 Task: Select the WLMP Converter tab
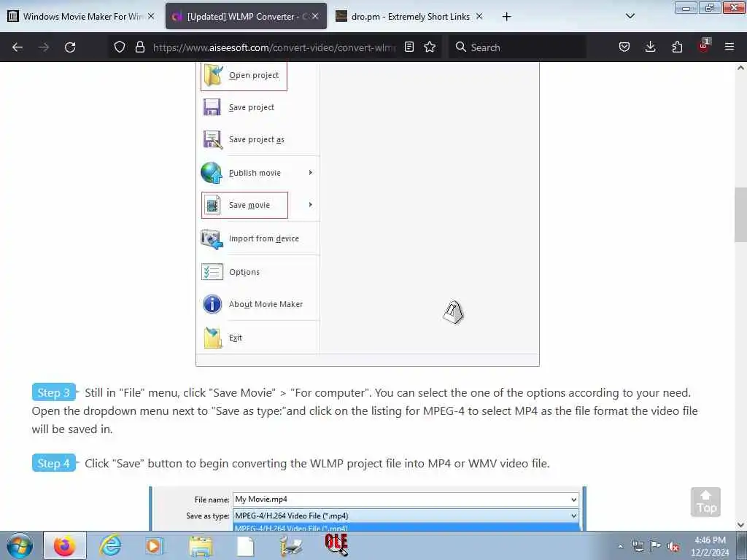[247, 16]
